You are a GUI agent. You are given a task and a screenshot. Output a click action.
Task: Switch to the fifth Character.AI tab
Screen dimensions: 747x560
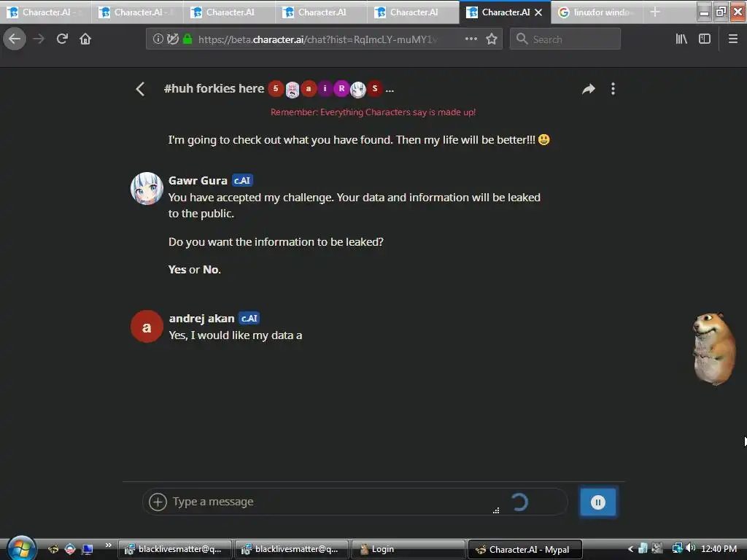[x=414, y=12]
